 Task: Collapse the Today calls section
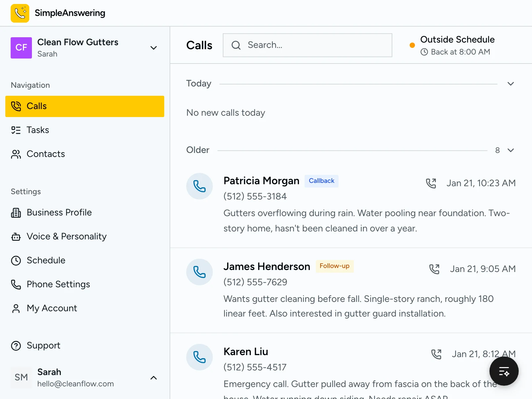point(511,83)
